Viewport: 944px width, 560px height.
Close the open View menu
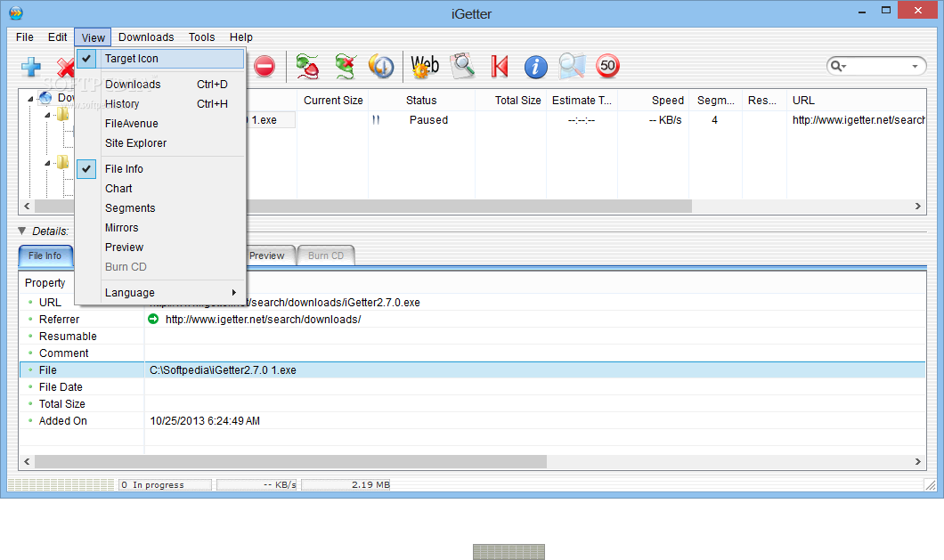[93, 37]
